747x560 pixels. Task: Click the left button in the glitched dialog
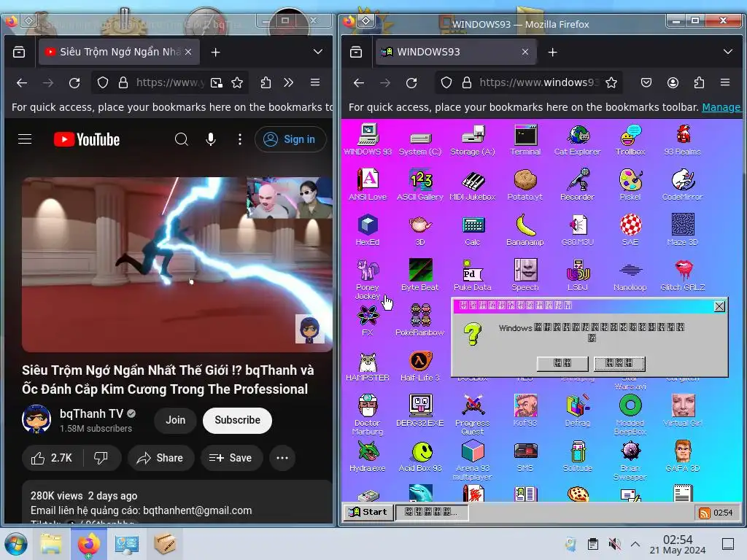(x=562, y=363)
